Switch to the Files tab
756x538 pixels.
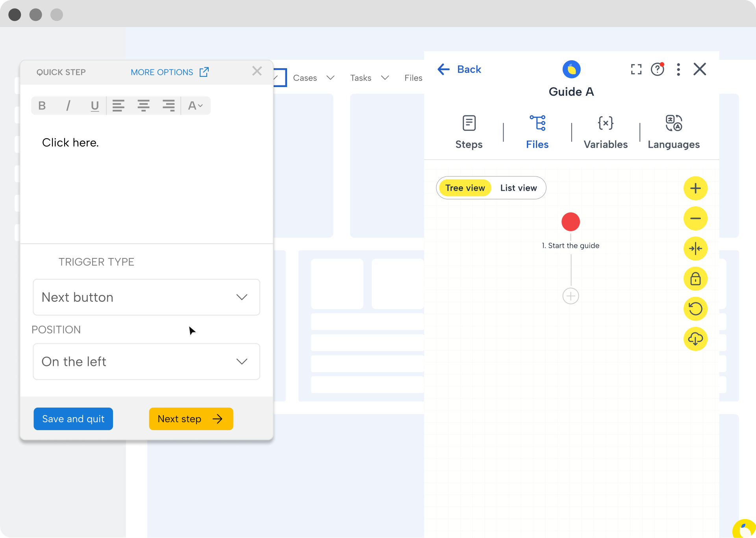pos(537,132)
